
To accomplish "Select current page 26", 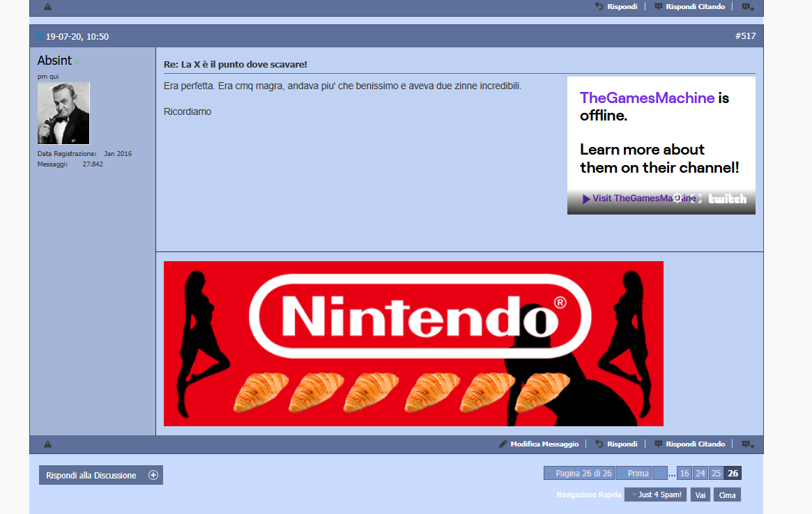I will tap(733, 473).
